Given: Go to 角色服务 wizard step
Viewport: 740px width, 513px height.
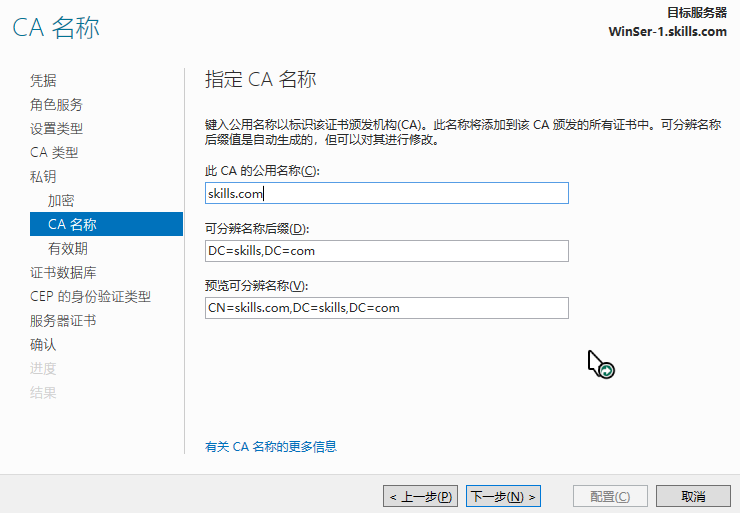Looking at the screenshot, I should pos(56,104).
